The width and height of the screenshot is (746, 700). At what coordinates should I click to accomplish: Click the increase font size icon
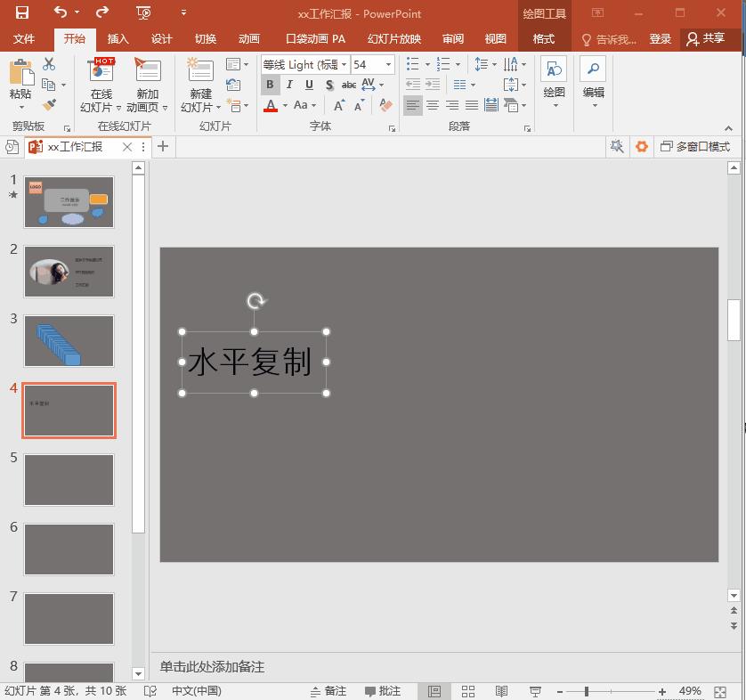[339, 104]
